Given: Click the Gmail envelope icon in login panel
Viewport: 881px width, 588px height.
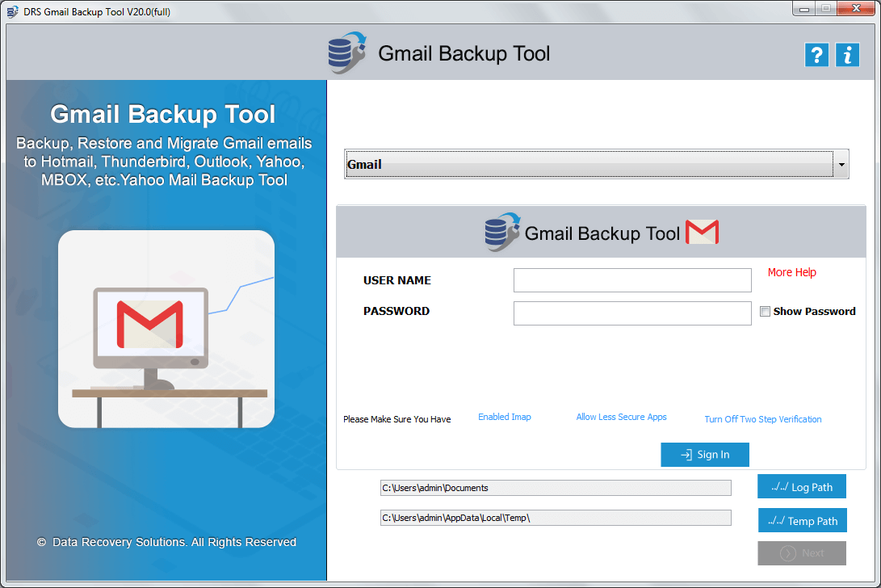Looking at the screenshot, I should click(x=703, y=232).
